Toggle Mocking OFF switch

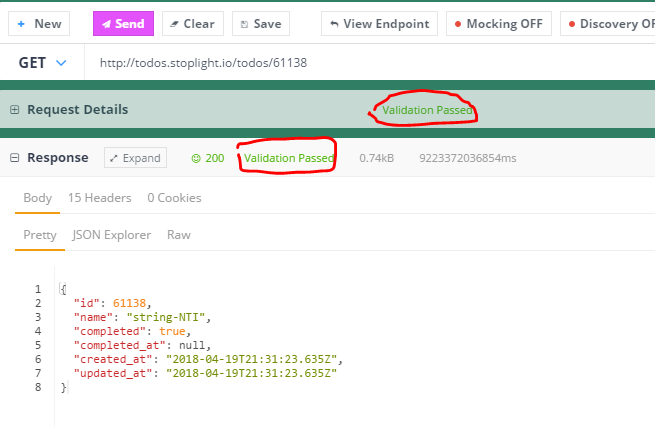point(499,24)
